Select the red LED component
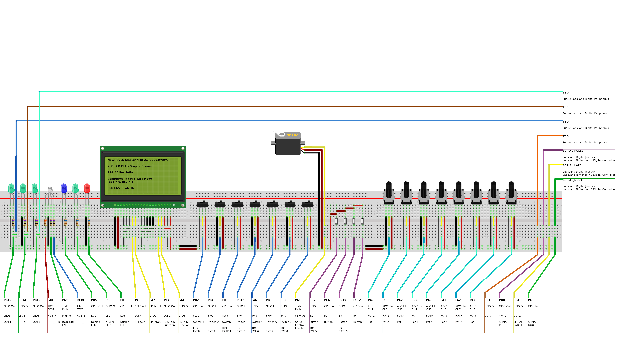The height and width of the screenshot is (364, 625). click(87, 188)
